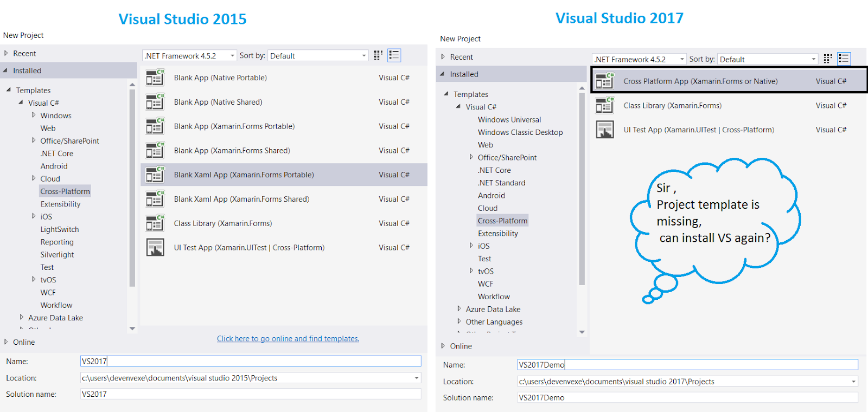868x412 pixels.
Task: Select .NET Standard in VS 2017 tree
Action: tap(502, 183)
